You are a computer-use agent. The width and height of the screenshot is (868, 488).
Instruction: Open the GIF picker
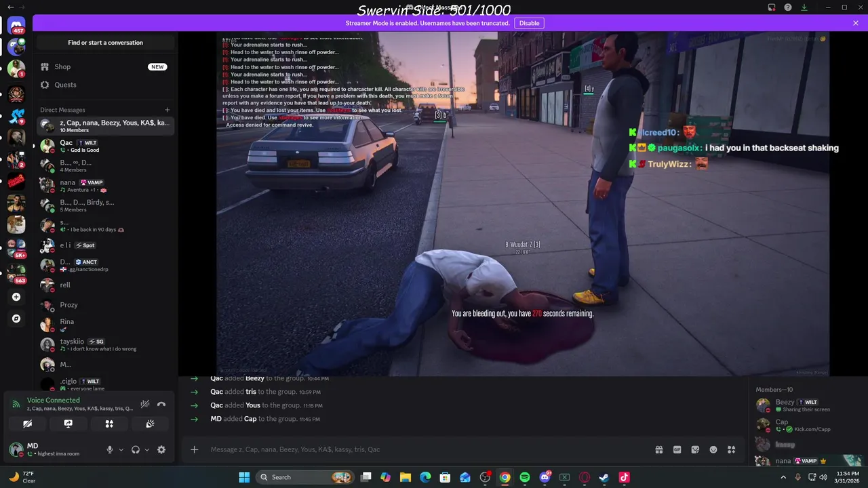point(677,449)
